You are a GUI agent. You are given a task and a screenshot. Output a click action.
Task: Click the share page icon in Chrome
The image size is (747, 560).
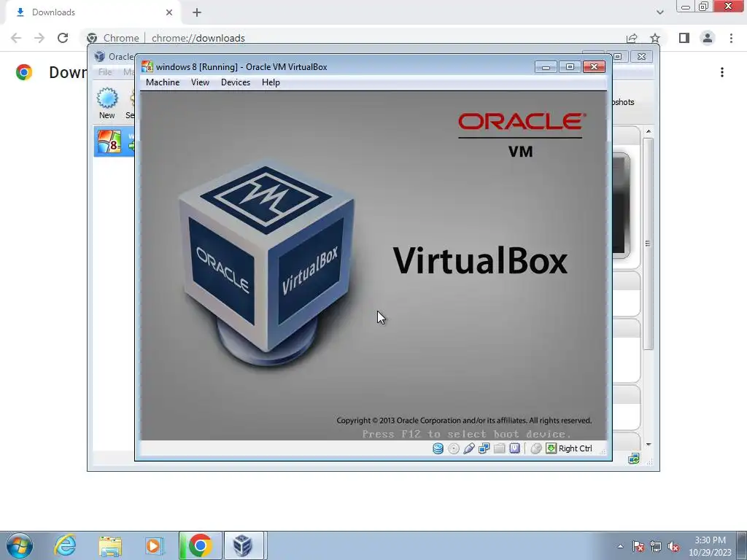(x=632, y=38)
